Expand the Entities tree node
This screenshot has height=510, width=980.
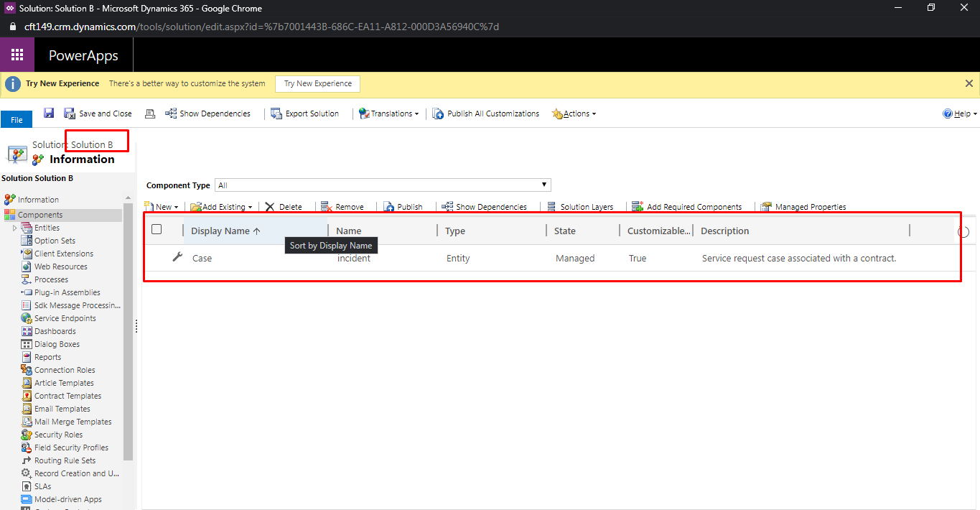[x=15, y=228]
